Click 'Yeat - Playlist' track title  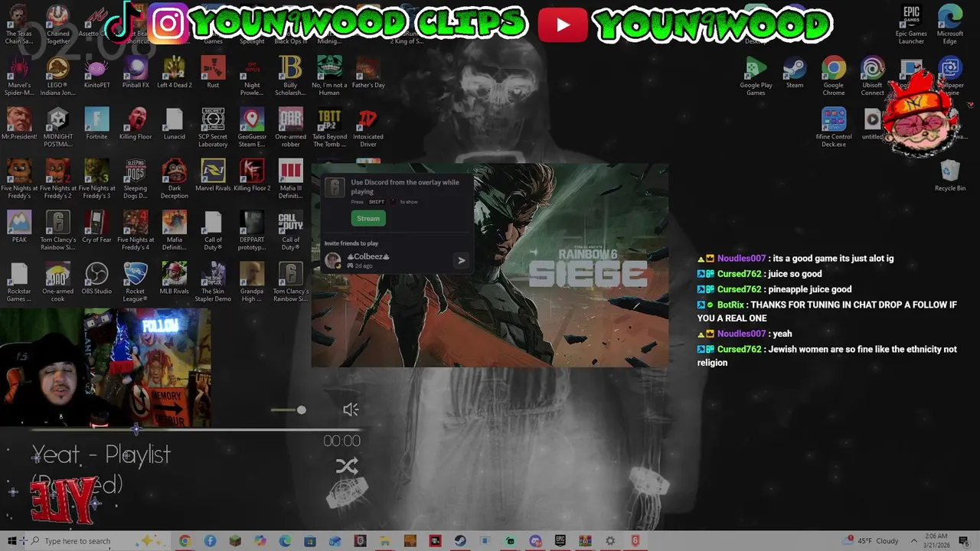[x=101, y=455]
